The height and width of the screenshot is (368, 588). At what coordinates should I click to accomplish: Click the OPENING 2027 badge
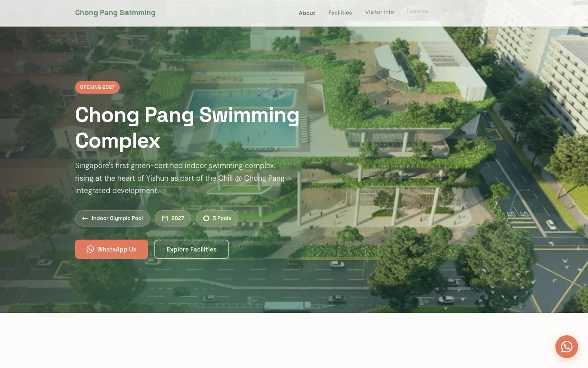pos(97,87)
